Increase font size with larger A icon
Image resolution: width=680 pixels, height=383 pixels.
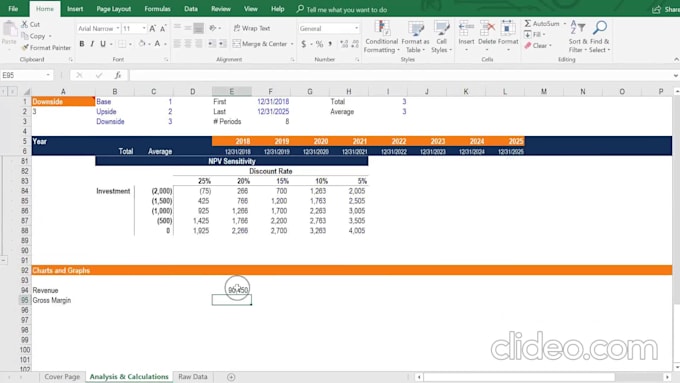[x=153, y=29]
